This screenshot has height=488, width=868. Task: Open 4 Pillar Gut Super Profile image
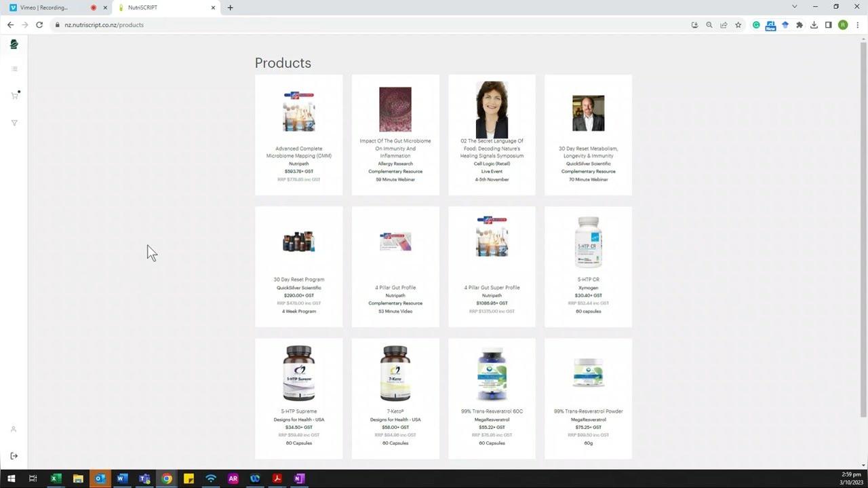[x=492, y=237]
